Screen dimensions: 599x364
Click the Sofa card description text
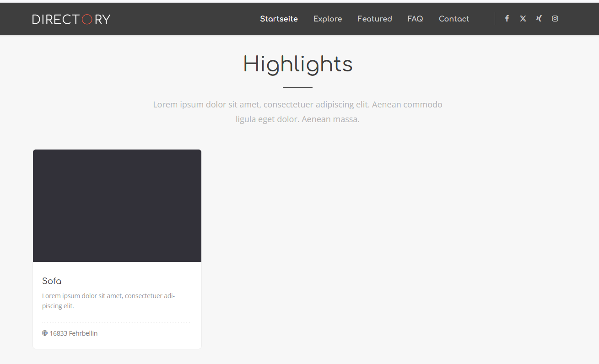108,301
